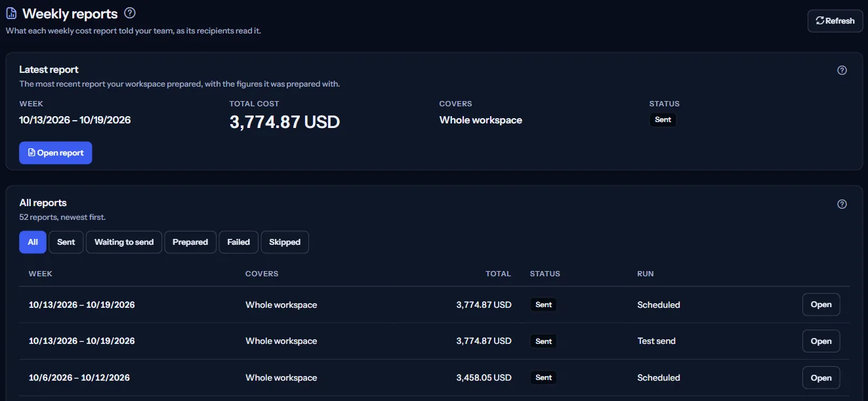Open the Scheduled 10/13/2026 report row
868x401 pixels.
[821, 305]
